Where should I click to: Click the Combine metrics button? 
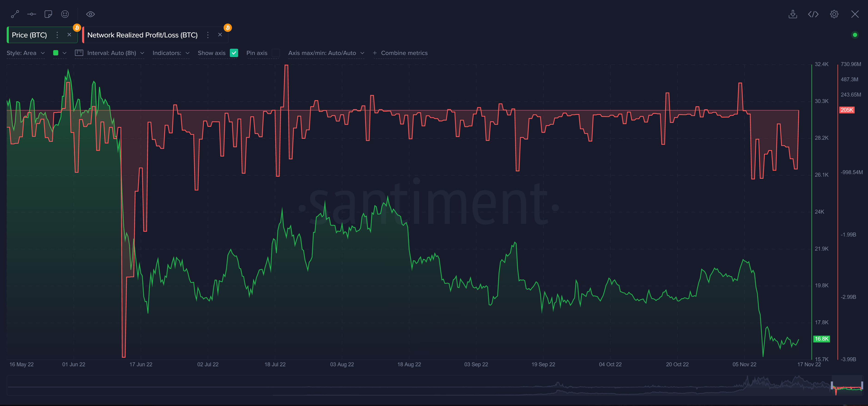coord(400,53)
